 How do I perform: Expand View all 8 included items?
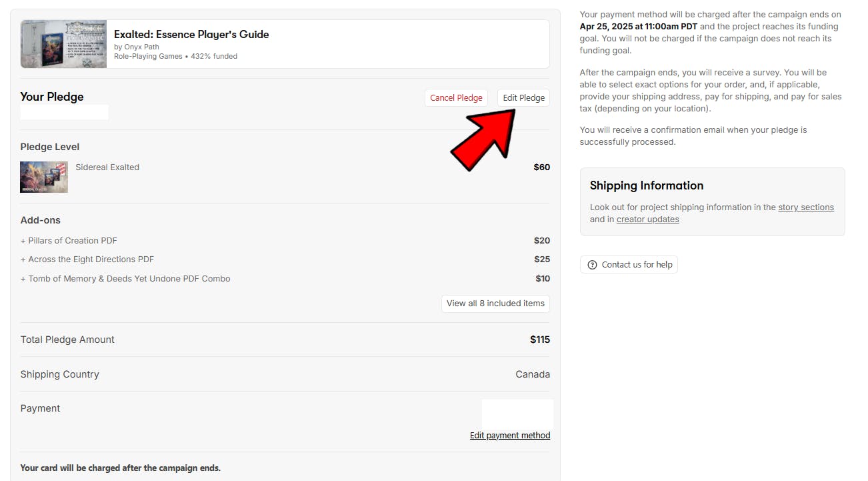495,304
